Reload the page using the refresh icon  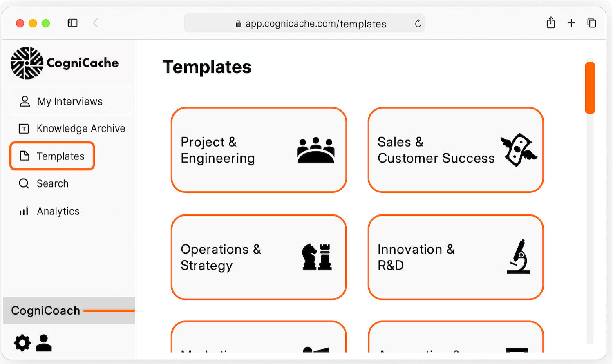click(418, 24)
